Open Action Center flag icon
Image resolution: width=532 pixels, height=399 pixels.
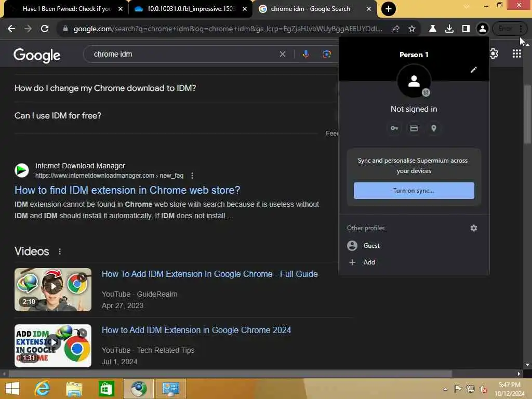point(458,389)
